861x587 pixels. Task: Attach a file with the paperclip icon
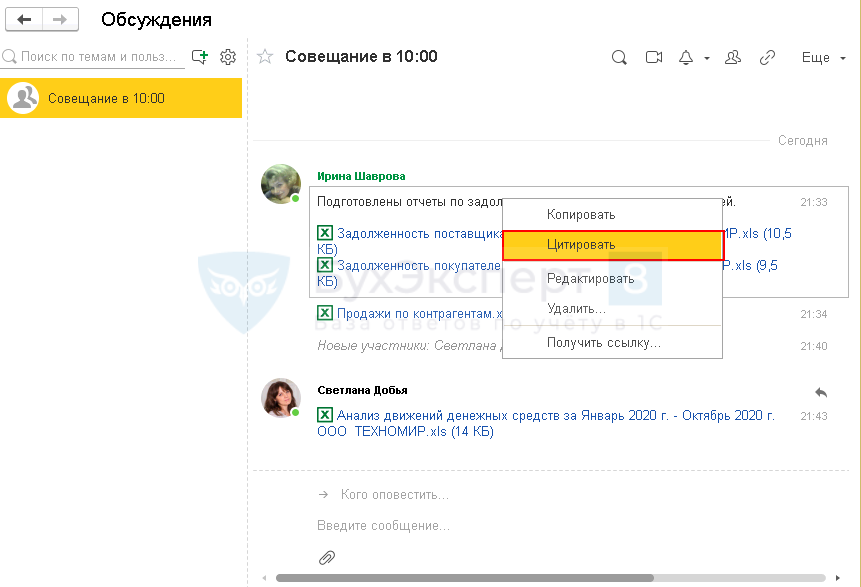point(326,557)
